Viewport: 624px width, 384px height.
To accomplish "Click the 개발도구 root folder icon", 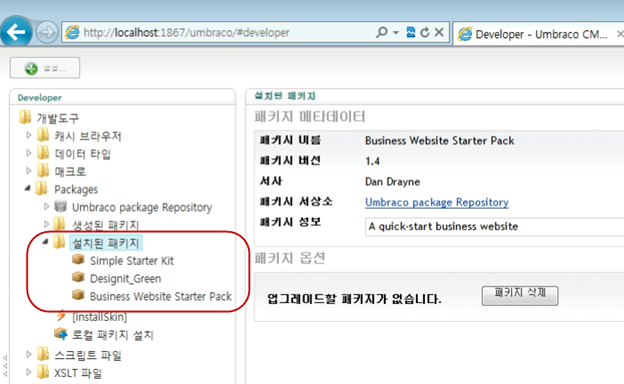I will [x=25, y=117].
